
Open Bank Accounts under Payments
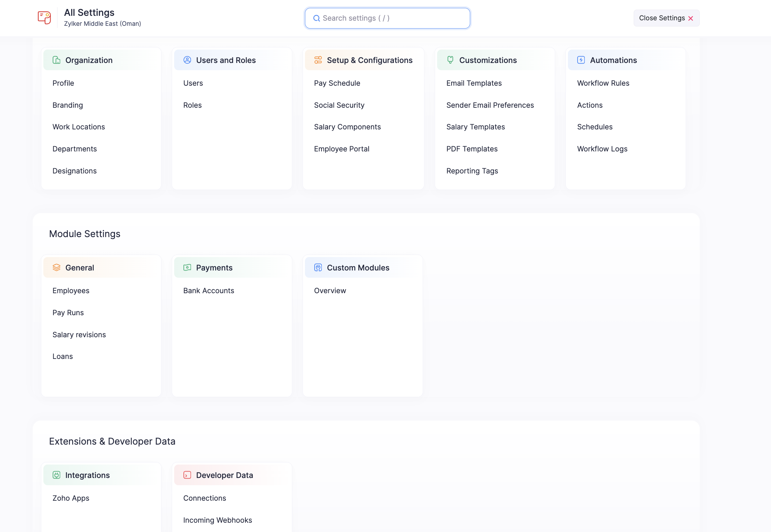[x=209, y=291]
